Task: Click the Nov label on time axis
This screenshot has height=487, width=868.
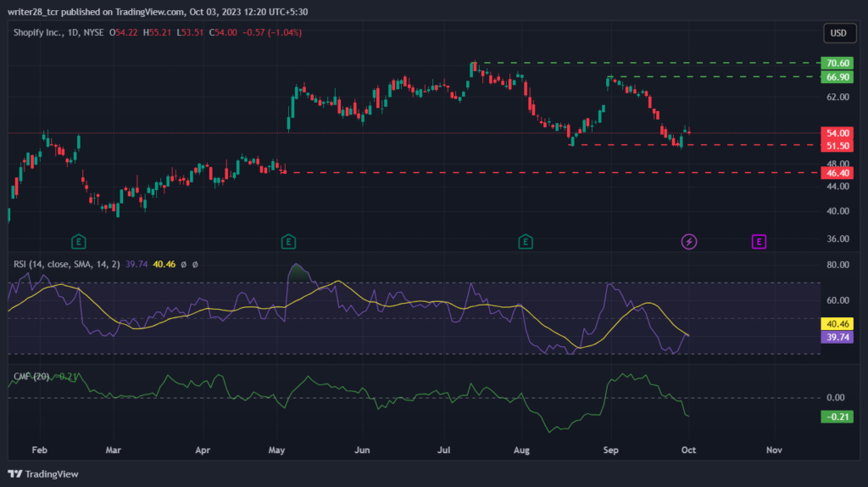Action: [774, 450]
